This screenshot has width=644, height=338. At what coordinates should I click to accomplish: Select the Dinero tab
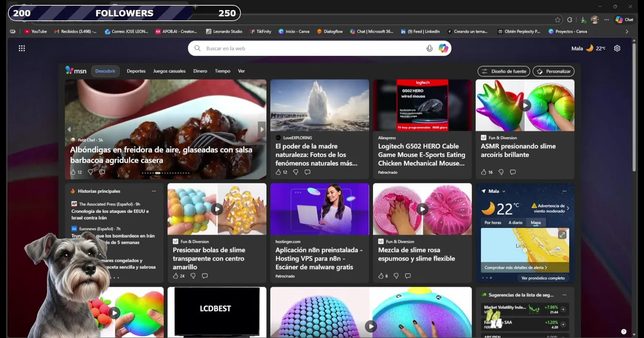coord(200,71)
